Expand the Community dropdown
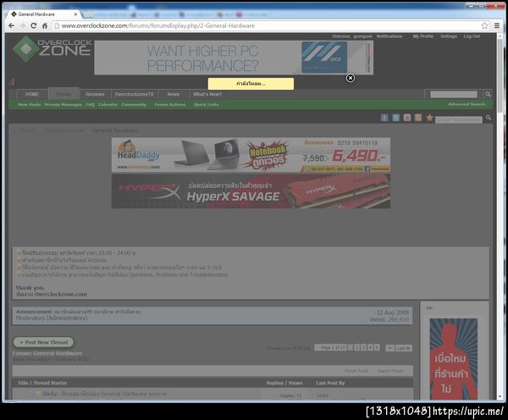The width and height of the screenshot is (508, 420). coord(134,104)
